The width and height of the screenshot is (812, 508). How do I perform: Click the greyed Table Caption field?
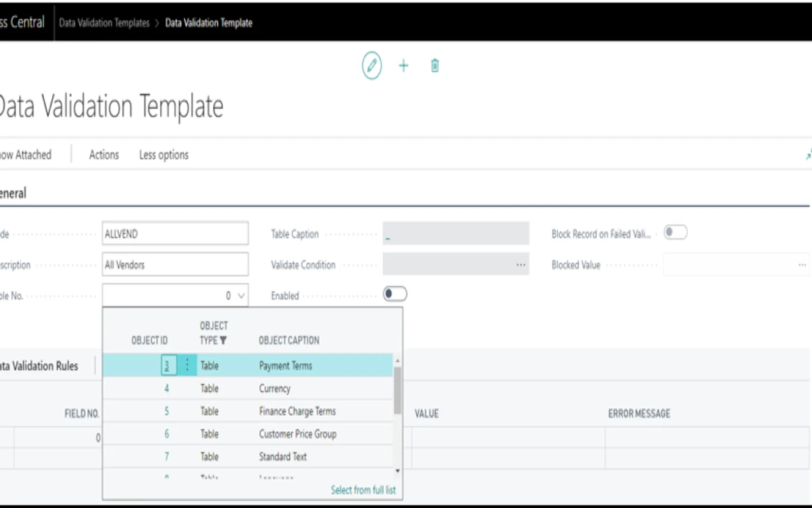[456, 234]
